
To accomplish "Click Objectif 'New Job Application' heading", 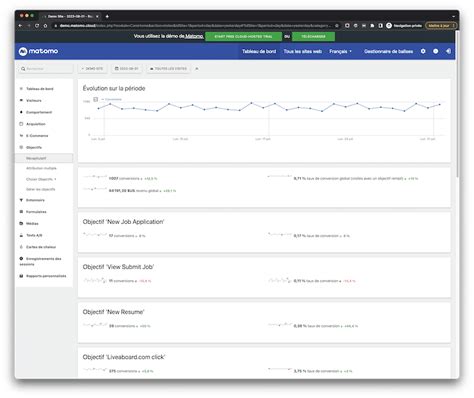I will coord(123,222).
